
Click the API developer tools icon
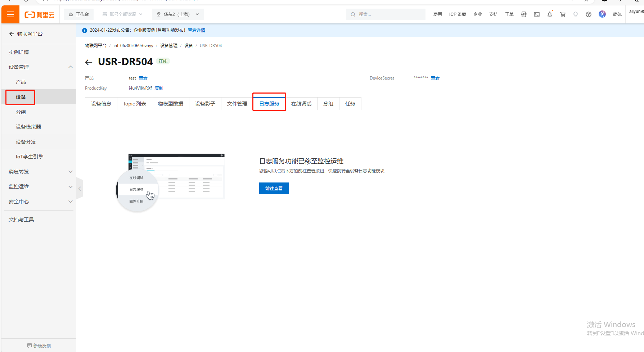[524, 14]
